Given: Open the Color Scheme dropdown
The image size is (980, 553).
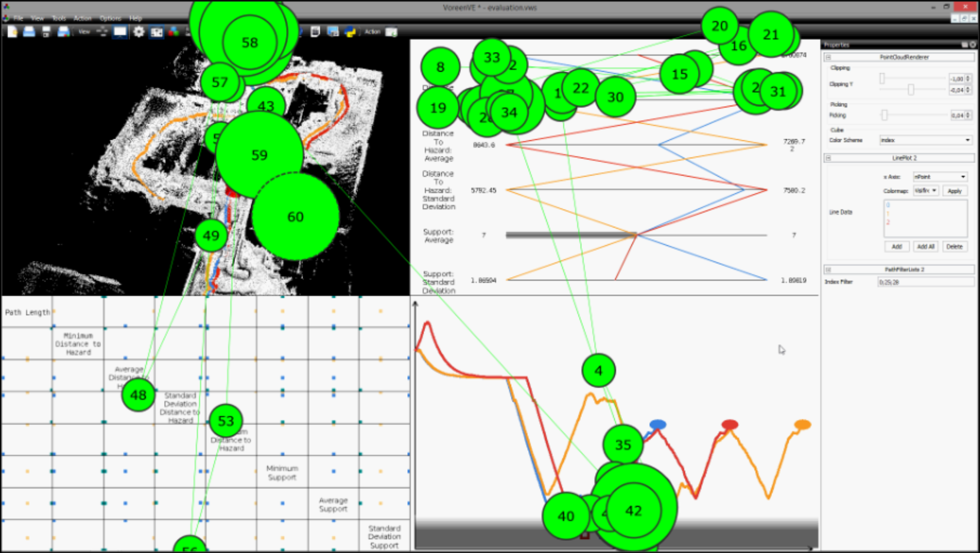Looking at the screenshot, I should pos(926,140).
